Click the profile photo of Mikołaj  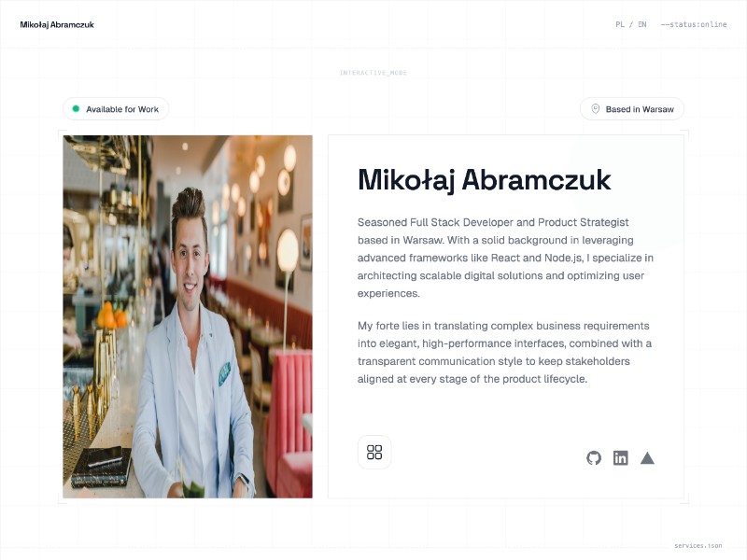coord(188,316)
